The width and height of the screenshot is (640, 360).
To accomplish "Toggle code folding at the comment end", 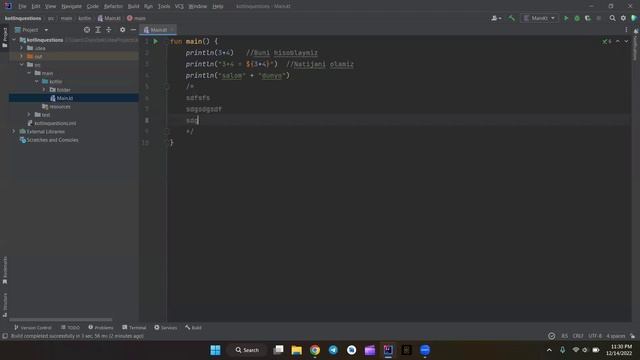I will pyautogui.click(x=167, y=131).
